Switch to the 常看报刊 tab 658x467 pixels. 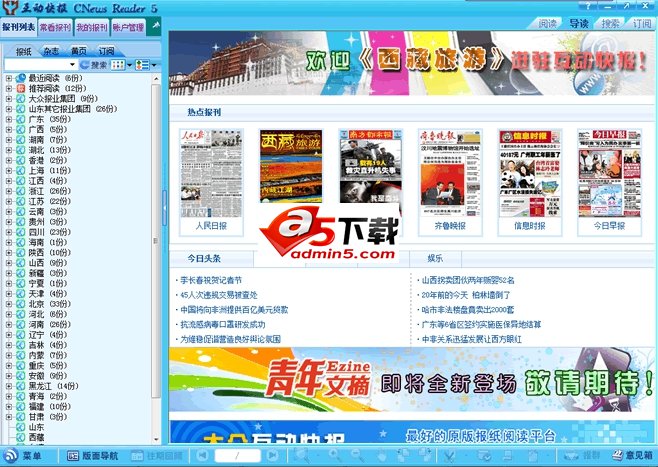tap(55, 28)
